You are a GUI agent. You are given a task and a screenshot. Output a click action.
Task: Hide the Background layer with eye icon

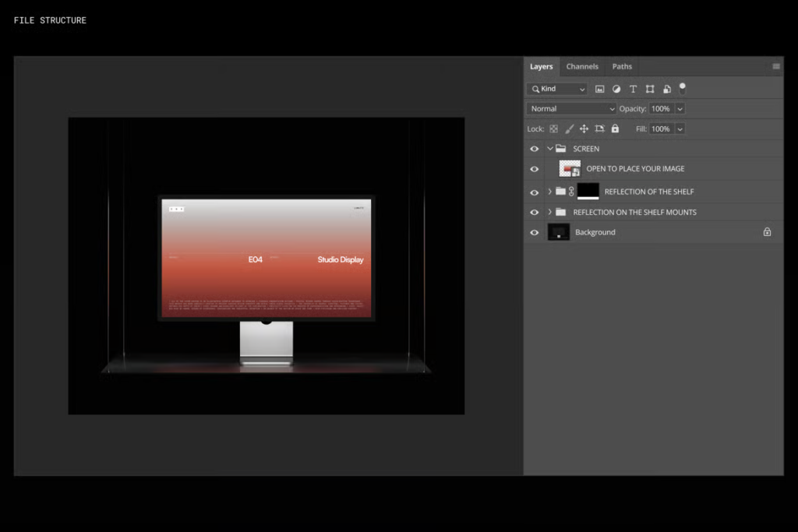click(534, 232)
